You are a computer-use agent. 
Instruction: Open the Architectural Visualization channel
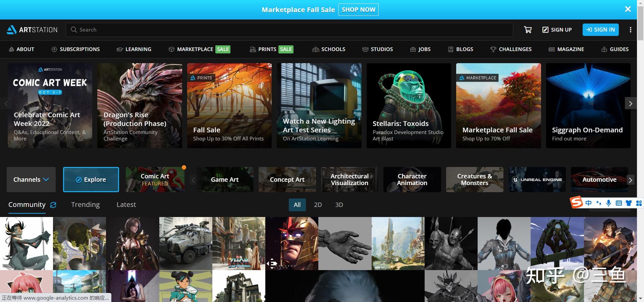tap(350, 179)
